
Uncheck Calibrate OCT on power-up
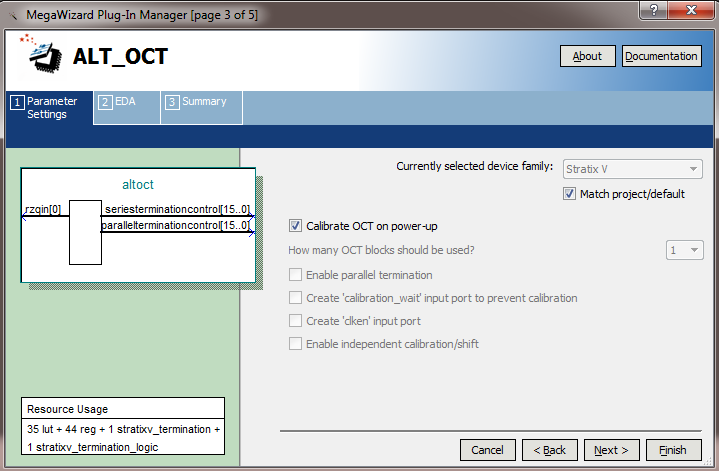[x=295, y=226]
